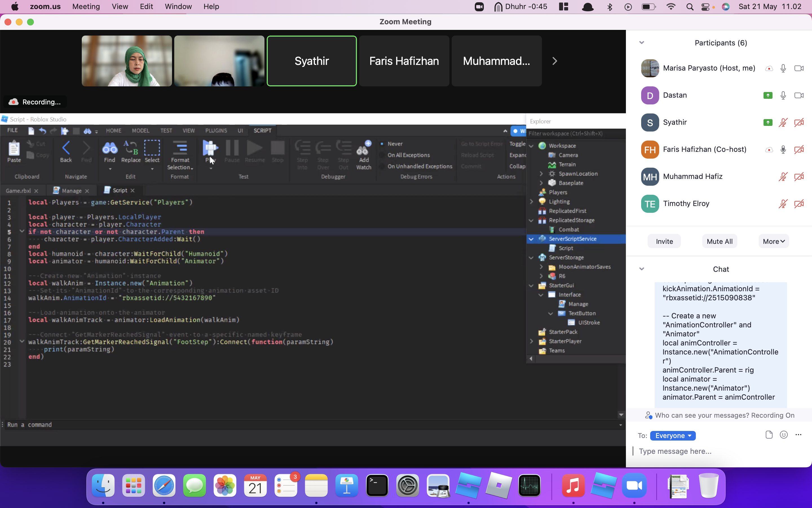812x508 pixels.
Task: Click Timothy Elroy's muted microphone icon
Action: (x=783, y=203)
